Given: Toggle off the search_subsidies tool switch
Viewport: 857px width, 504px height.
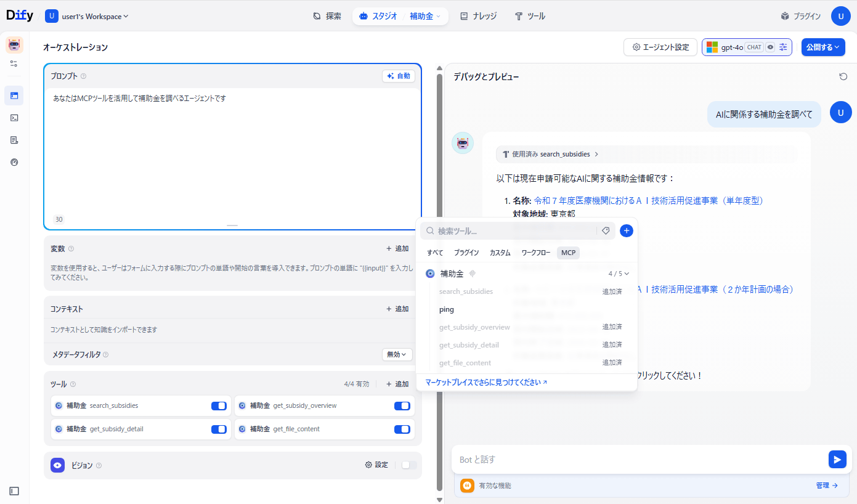Looking at the screenshot, I should [219, 406].
